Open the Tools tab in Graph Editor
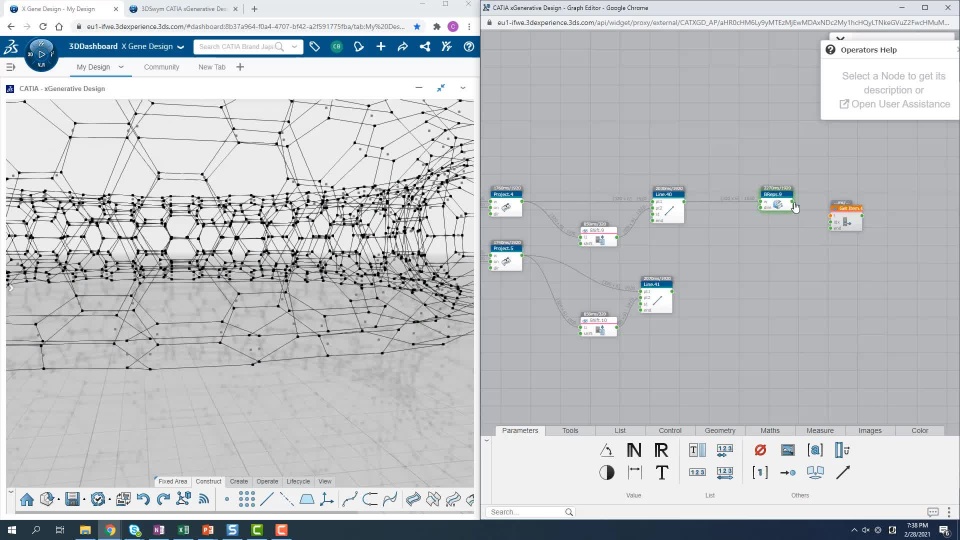Screen dimensions: 960x540 click(570, 430)
